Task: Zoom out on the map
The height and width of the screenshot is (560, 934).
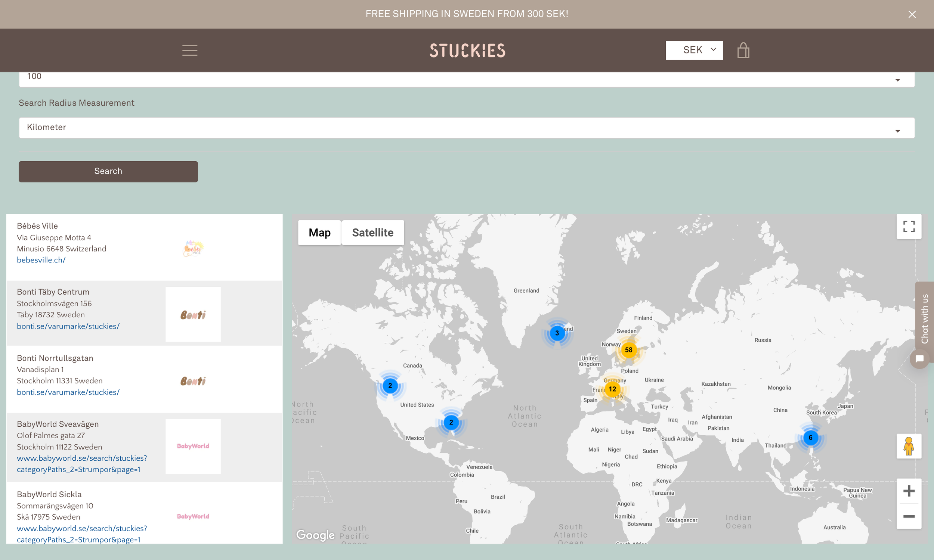Action: point(908,516)
